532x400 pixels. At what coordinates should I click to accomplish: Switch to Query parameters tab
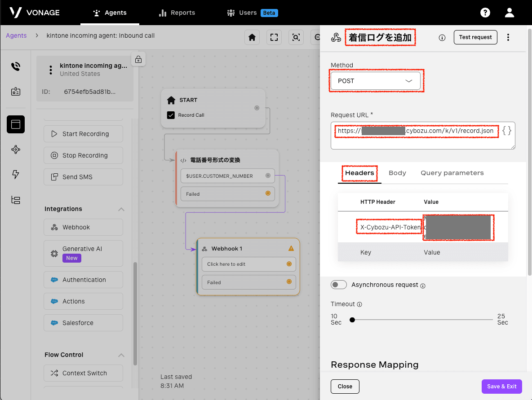pos(452,173)
